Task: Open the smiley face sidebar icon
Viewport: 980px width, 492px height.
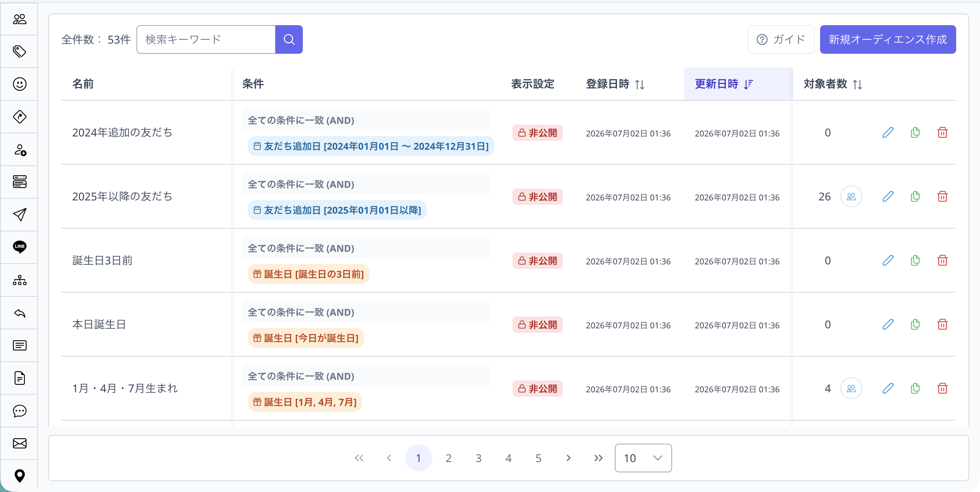Action: click(19, 84)
